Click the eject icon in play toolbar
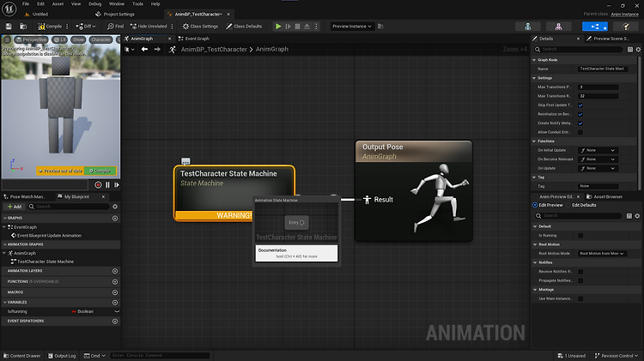Image resolution: width=644 pixels, height=361 pixels. pyautogui.click(x=307, y=27)
